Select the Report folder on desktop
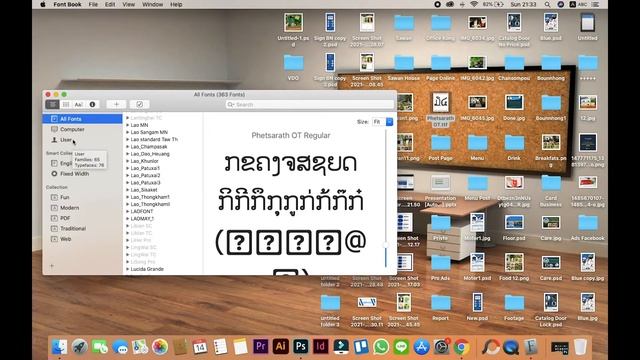This screenshot has width=640, height=360. (440, 307)
